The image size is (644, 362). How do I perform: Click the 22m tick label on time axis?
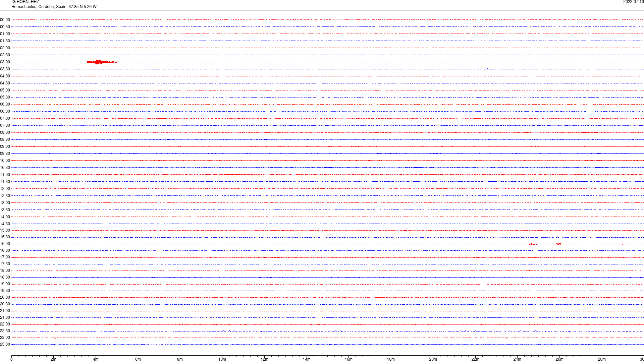(475, 359)
